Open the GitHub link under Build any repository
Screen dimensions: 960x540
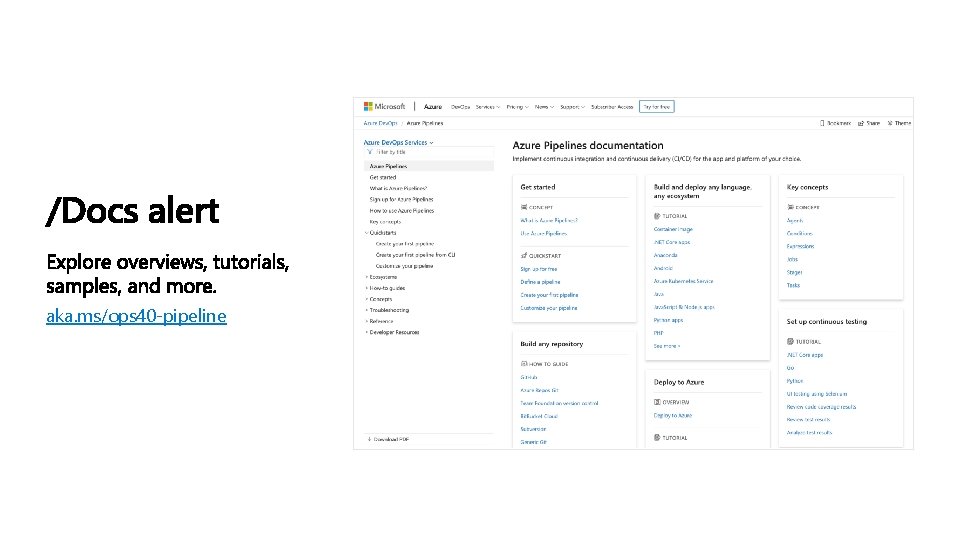[x=529, y=377]
